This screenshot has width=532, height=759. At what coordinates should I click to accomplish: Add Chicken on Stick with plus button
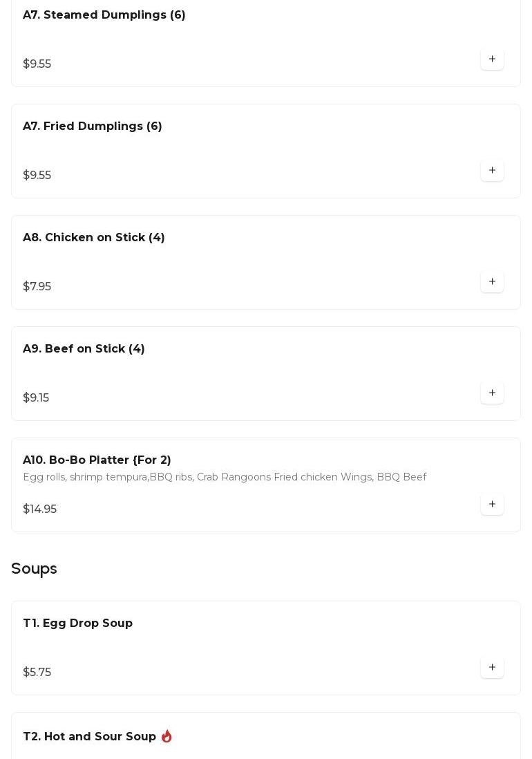[x=492, y=282]
